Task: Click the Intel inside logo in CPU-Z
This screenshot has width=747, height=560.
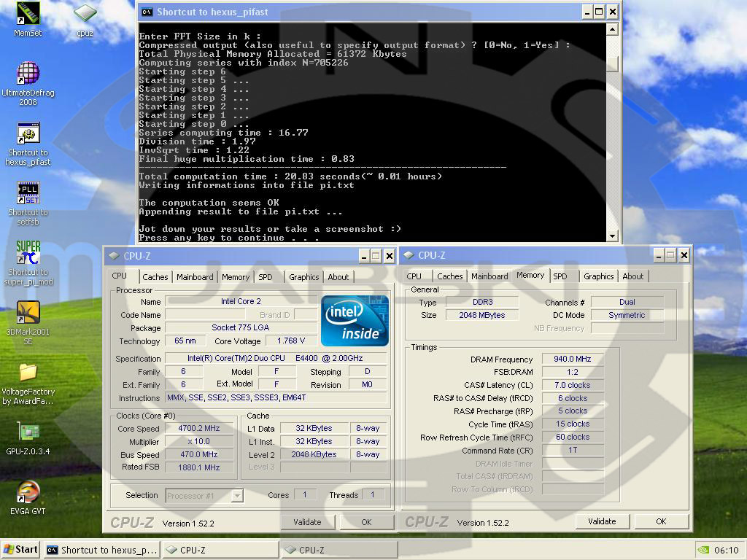Action: click(355, 321)
